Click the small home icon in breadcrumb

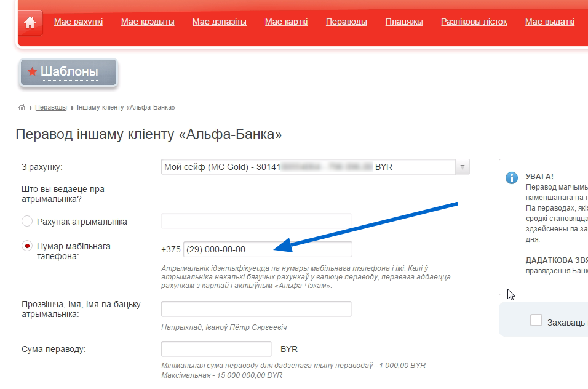(22, 108)
